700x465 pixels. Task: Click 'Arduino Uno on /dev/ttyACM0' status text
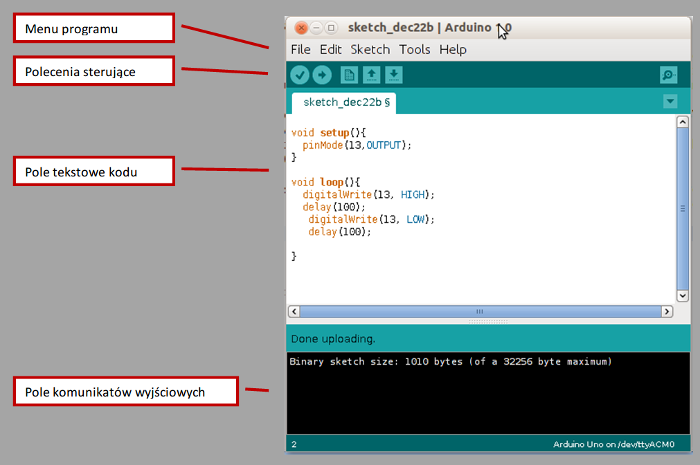pyautogui.click(x=614, y=444)
